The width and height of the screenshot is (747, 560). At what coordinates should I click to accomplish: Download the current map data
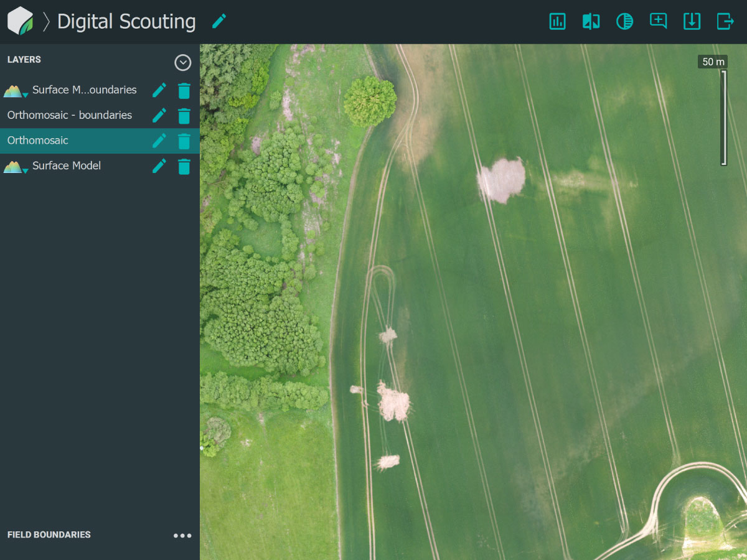tap(692, 21)
